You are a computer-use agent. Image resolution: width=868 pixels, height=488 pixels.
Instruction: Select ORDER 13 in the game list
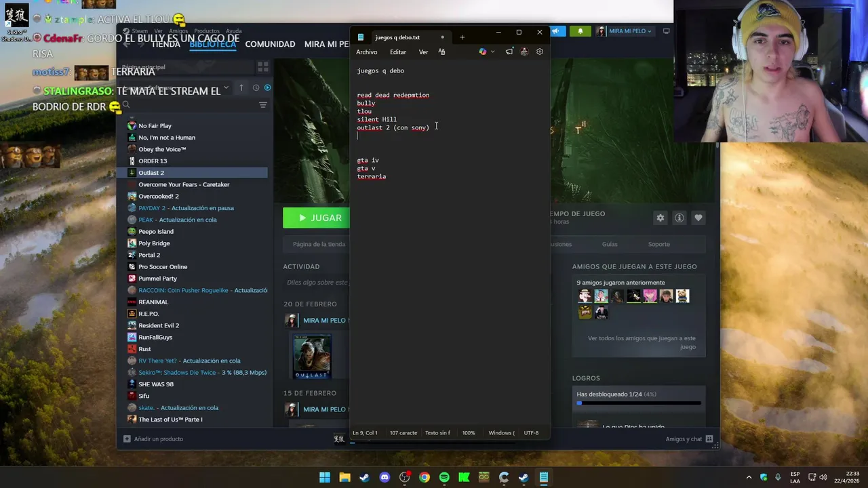coord(153,161)
